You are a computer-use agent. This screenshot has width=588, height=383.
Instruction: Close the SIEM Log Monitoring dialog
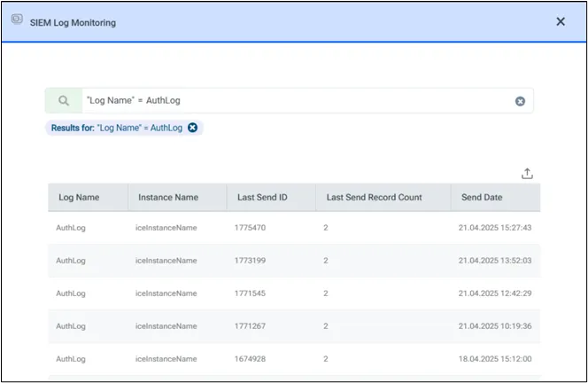561,21
